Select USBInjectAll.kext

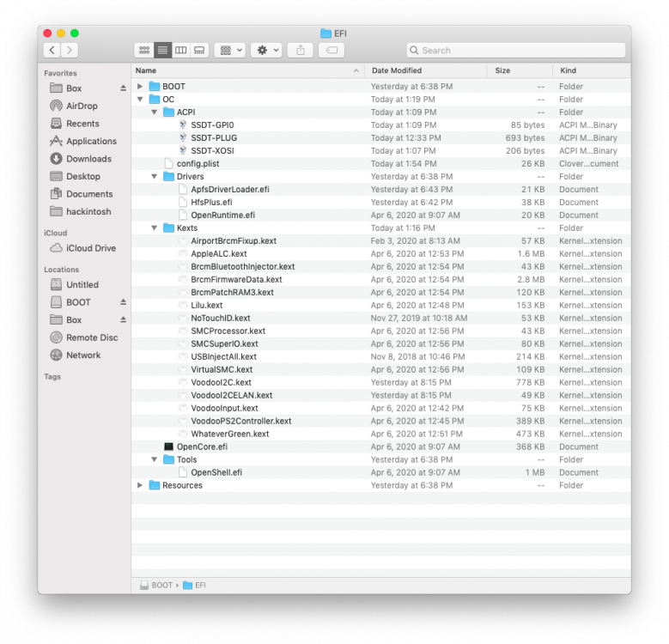[381, 357]
